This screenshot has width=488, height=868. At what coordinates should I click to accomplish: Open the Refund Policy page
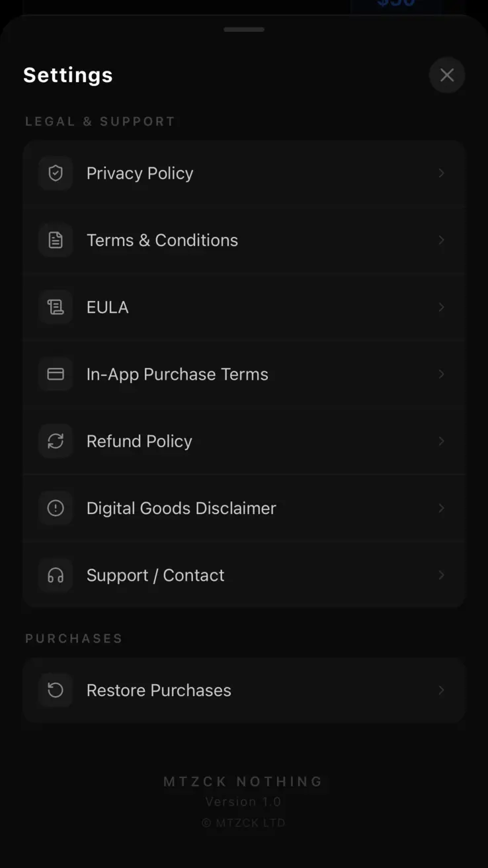(140, 441)
